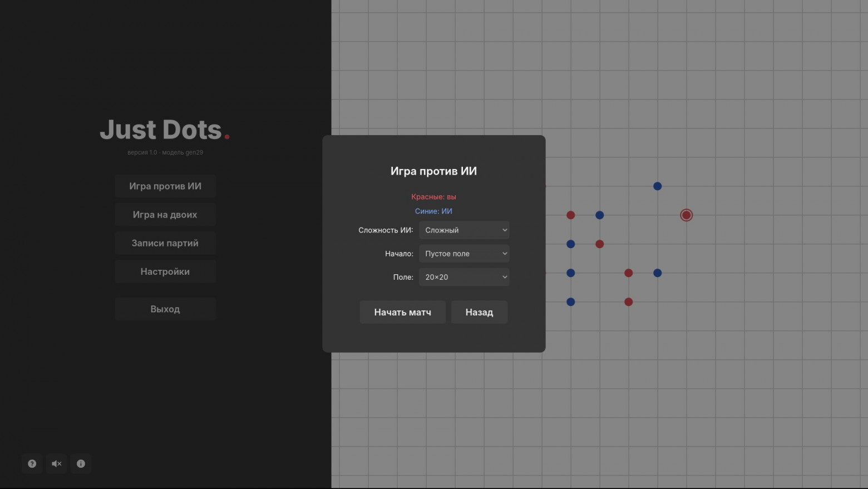Click the highlighted red dot with ring
Viewport: 868px width, 489px height.
click(686, 215)
